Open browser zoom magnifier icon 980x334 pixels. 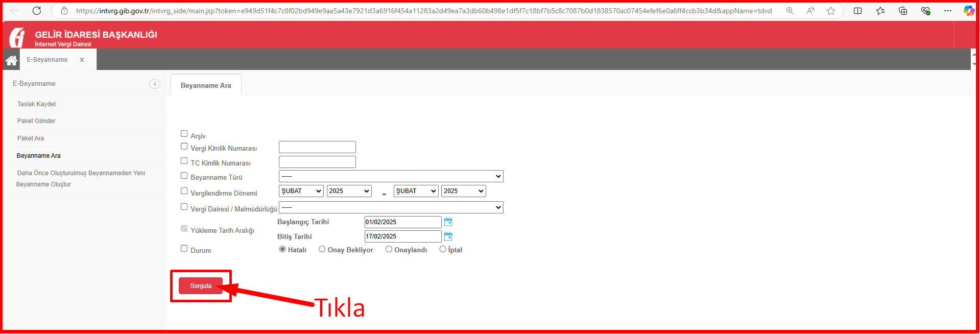[x=790, y=11]
